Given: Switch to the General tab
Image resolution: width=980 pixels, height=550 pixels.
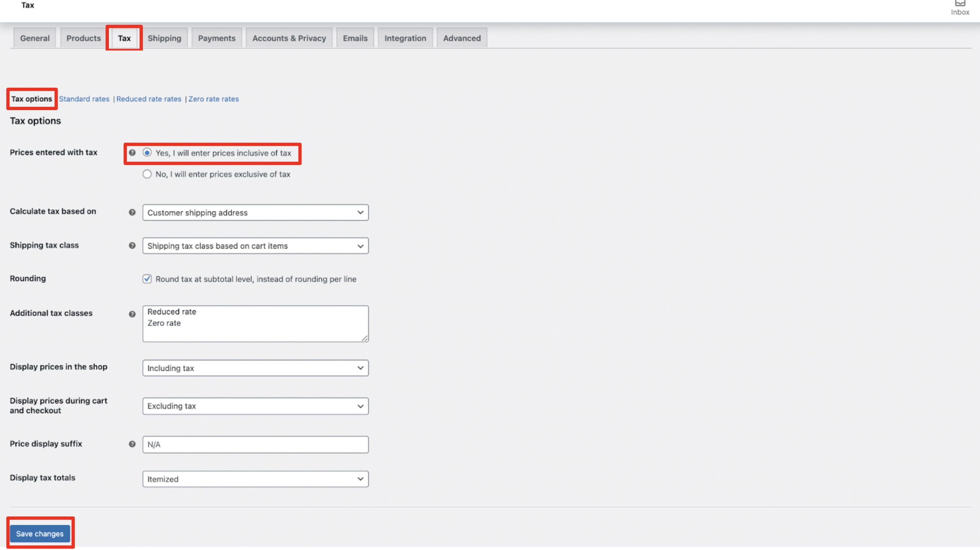Looking at the screenshot, I should 35,38.
